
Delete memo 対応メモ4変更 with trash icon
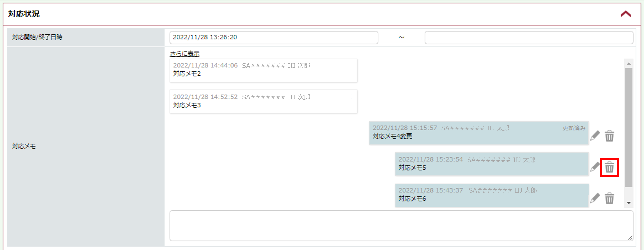(x=609, y=136)
